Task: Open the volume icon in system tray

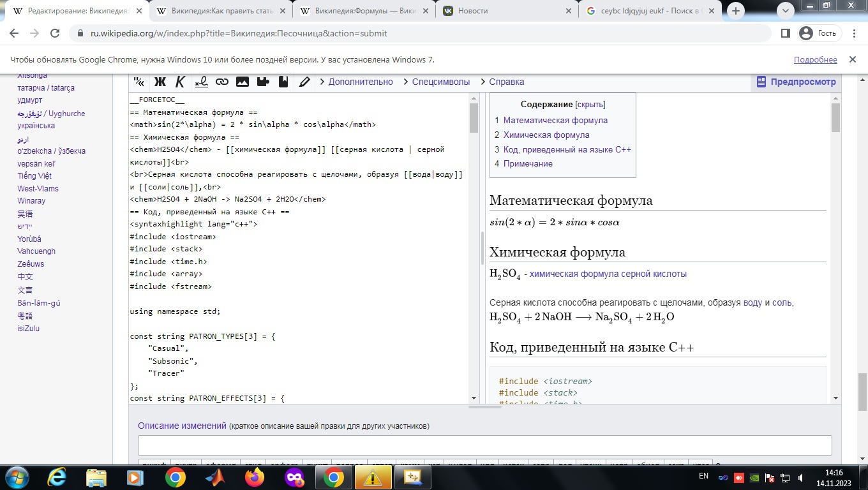Action: click(x=802, y=477)
